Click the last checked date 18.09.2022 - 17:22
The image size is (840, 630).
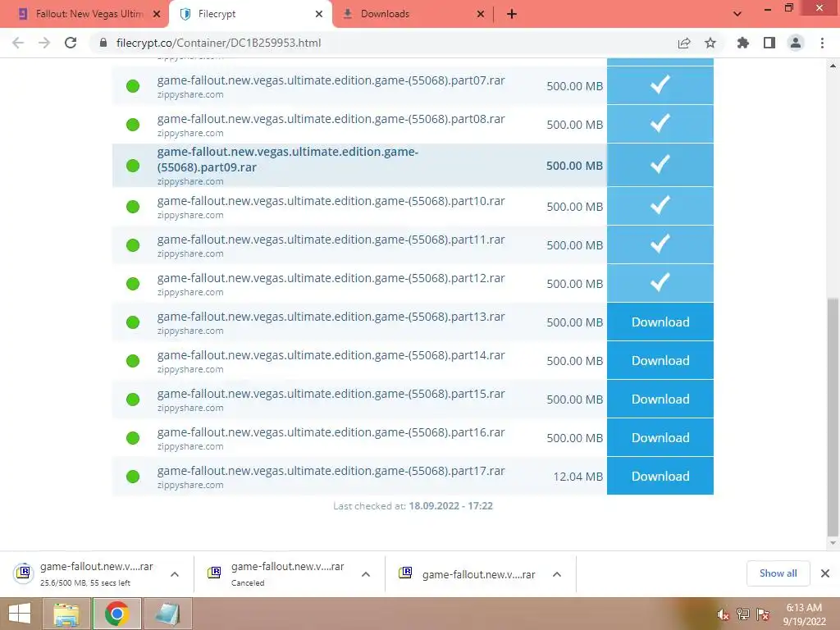point(450,505)
